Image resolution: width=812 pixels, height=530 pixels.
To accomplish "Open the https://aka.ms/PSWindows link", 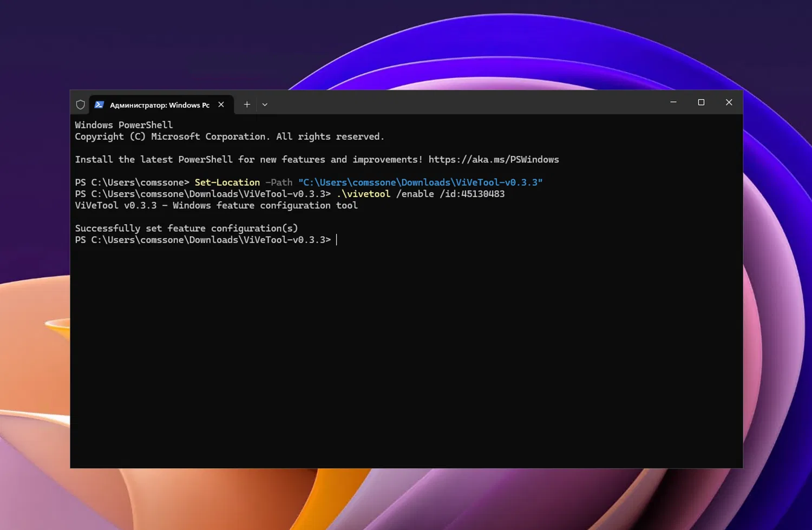I will click(x=494, y=160).
